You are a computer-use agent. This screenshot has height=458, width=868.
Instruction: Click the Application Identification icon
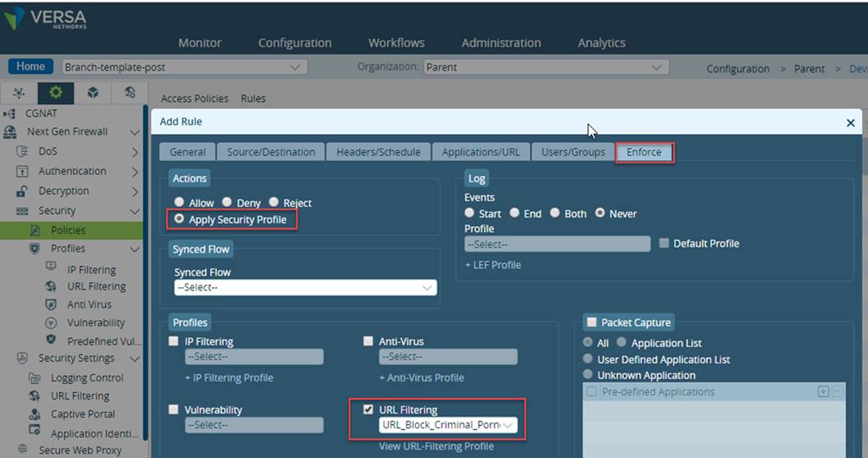click(35, 430)
